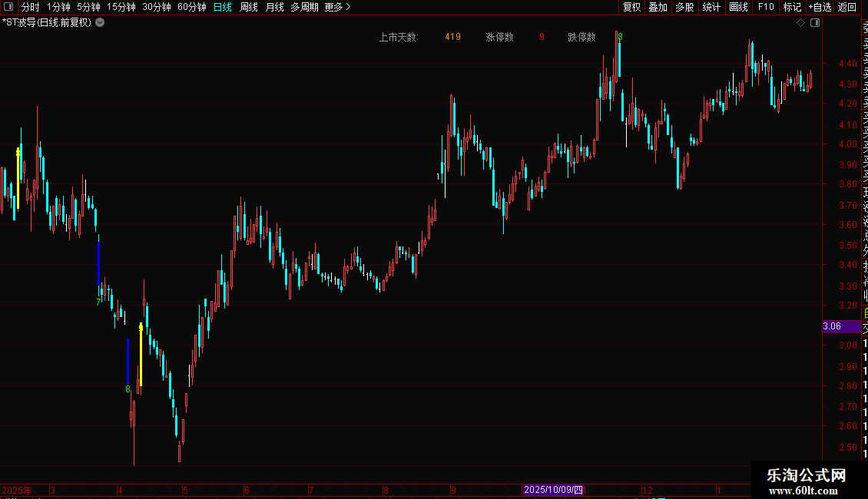The width and height of the screenshot is (868, 499).
Task: Select the 15分钟 period tab
Action: [x=121, y=7]
